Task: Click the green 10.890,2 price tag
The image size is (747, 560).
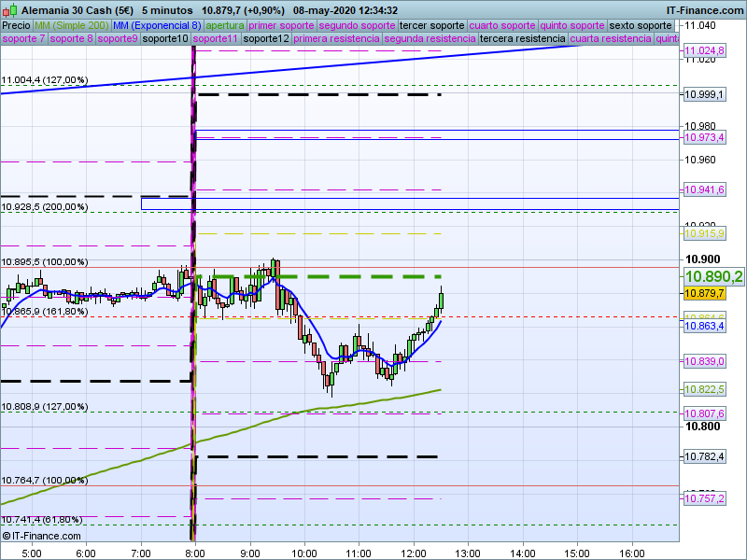Action: point(713,276)
